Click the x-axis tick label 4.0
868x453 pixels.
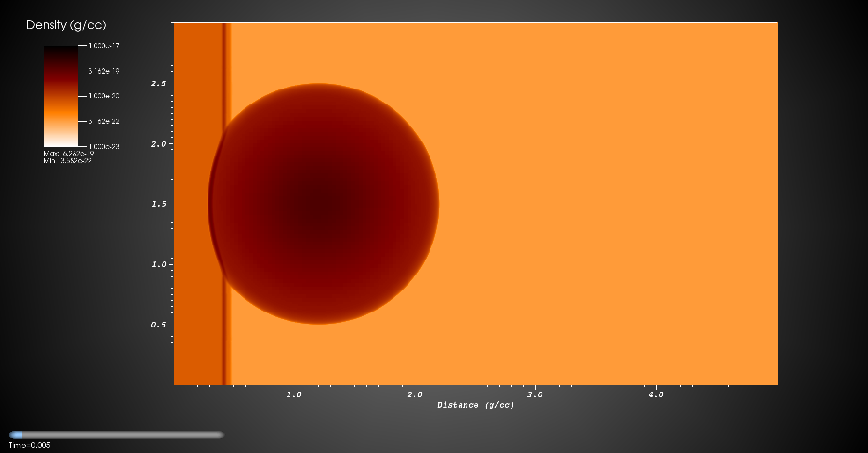[656, 394]
